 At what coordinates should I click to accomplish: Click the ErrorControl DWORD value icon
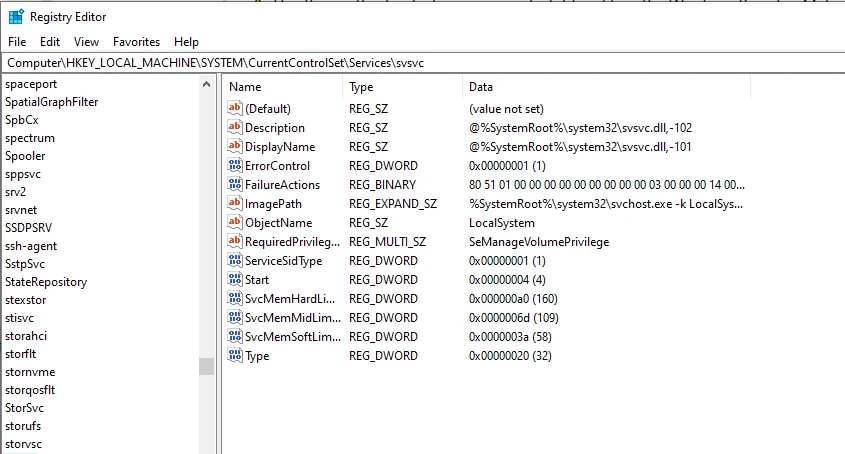click(x=234, y=165)
